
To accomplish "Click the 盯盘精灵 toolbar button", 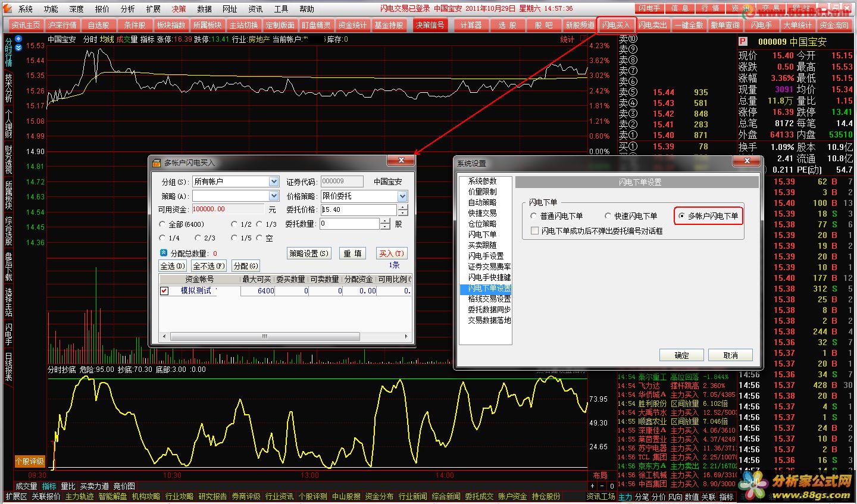I will (316, 25).
